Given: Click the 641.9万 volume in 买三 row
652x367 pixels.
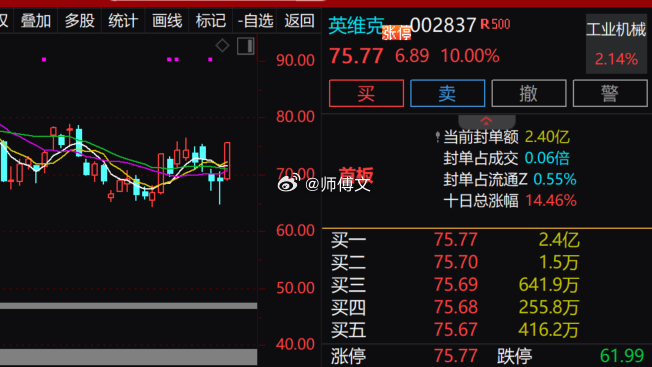Looking at the screenshot, I should point(549,285).
